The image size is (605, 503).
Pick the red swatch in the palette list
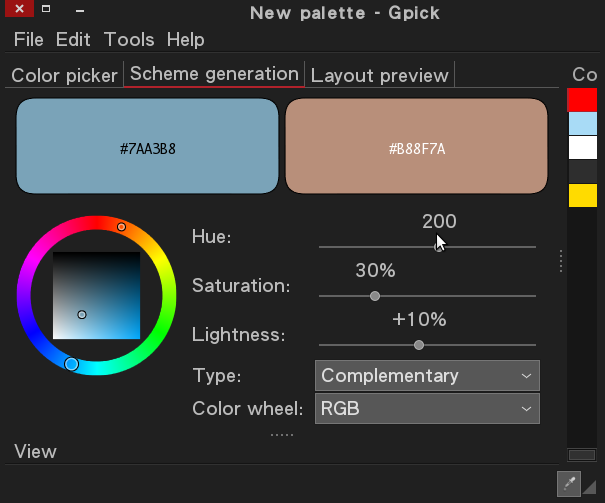tap(582, 100)
